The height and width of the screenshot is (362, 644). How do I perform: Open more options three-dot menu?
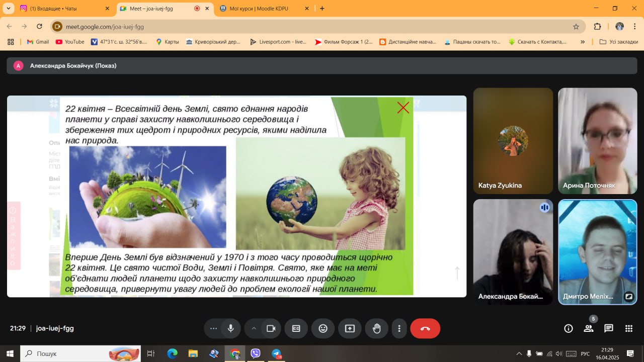coord(399,328)
